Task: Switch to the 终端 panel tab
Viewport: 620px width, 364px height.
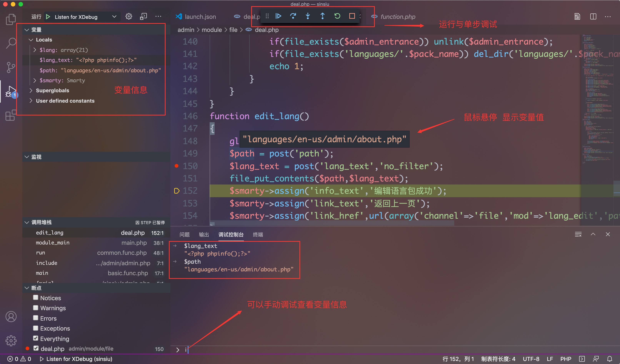Action: click(258, 235)
